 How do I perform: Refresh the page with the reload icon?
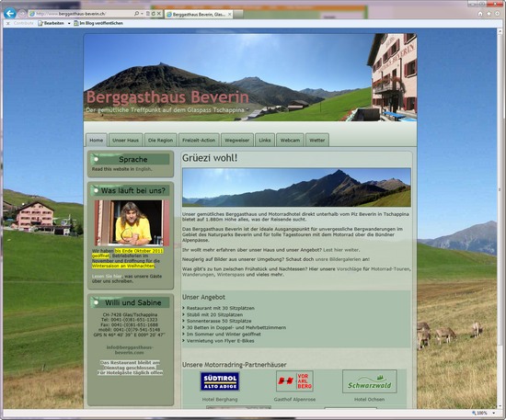154,14
